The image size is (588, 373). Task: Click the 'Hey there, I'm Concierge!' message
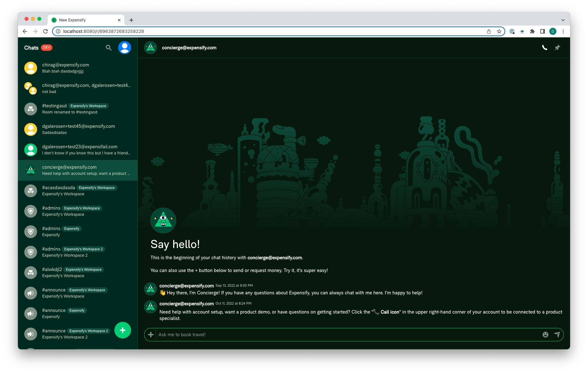(291, 293)
